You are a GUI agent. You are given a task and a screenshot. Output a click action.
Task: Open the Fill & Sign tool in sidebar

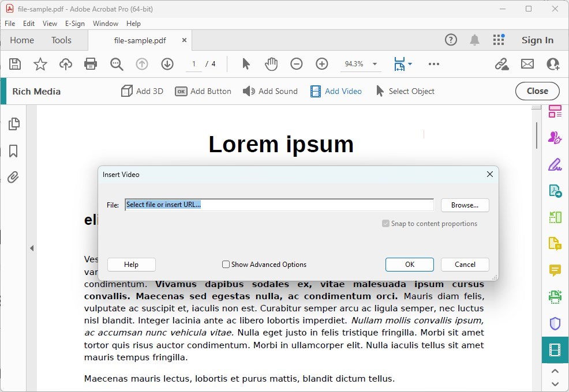coord(555,165)
